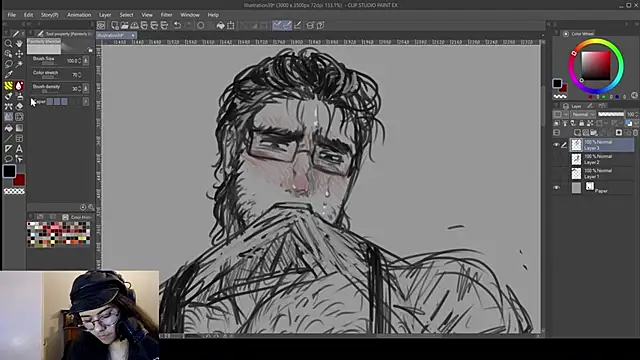Image resolution: width=640 pixels, height=360 pixels.
Task: Open the Filter menu
Action: 166,15
